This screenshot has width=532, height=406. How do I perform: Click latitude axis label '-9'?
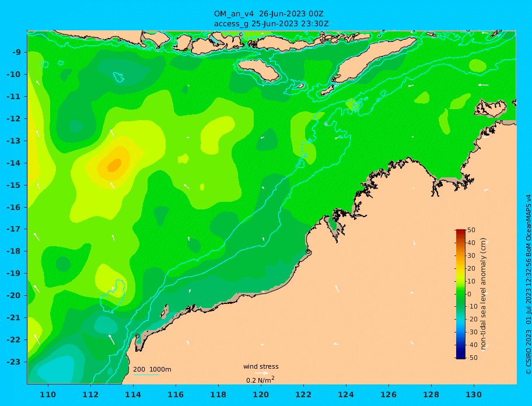[16, 52]
